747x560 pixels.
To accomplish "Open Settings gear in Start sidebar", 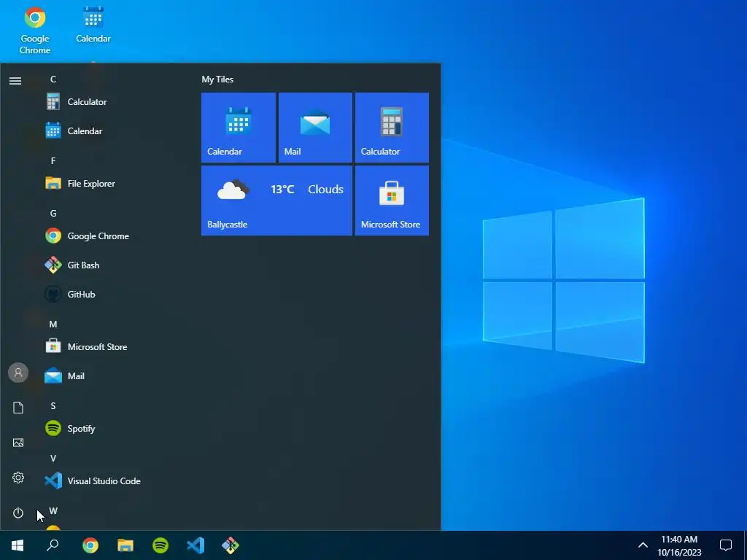I will pos(18,478).
